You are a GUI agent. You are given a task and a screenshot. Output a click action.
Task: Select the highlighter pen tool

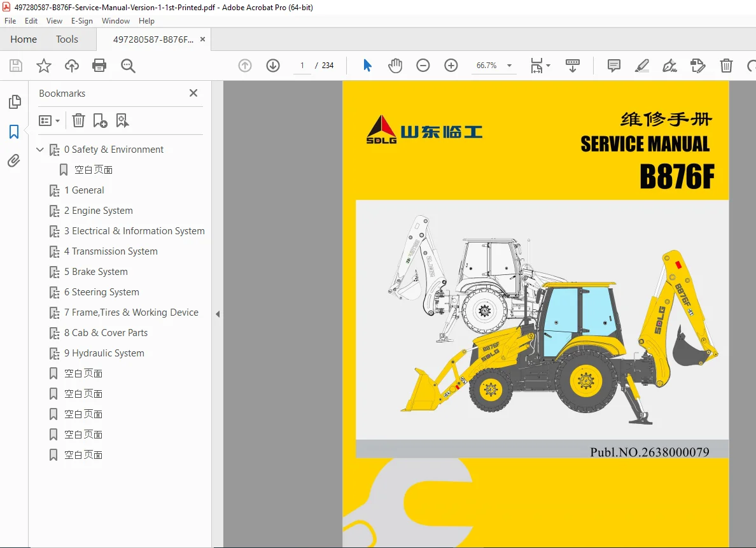coord(641,66)
